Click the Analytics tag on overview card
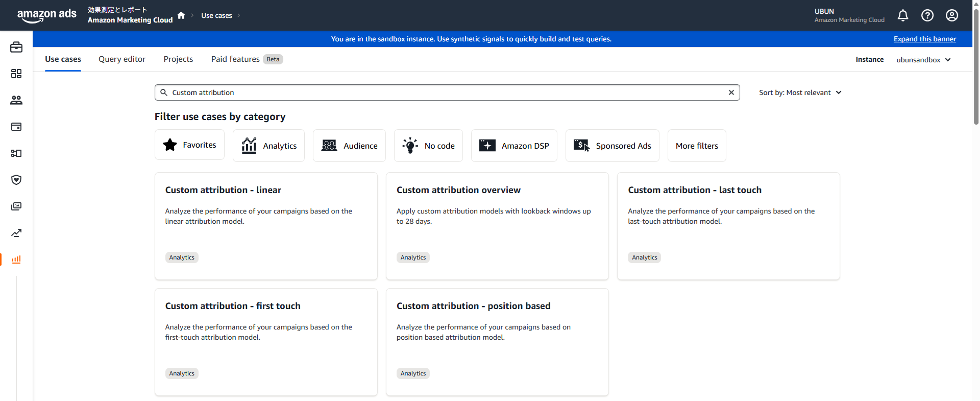The image size is (980, 401). click(x=413, y=257)
